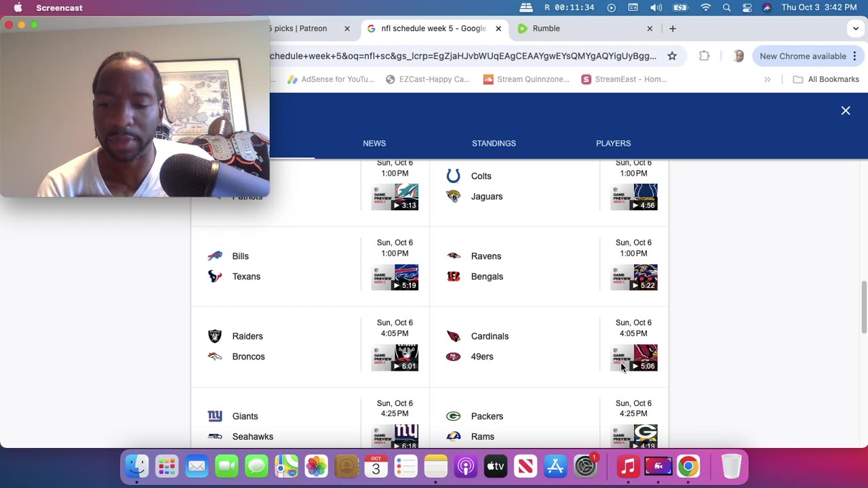Open Photos from the Dock
Screen dimensions: 868x488
(316, 466)
